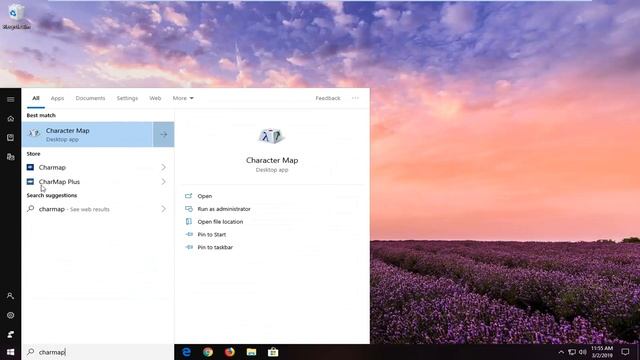Click the search magnifier icon in taskbar
The width and height of the screenshot is (640, 360).
point(31,351)
